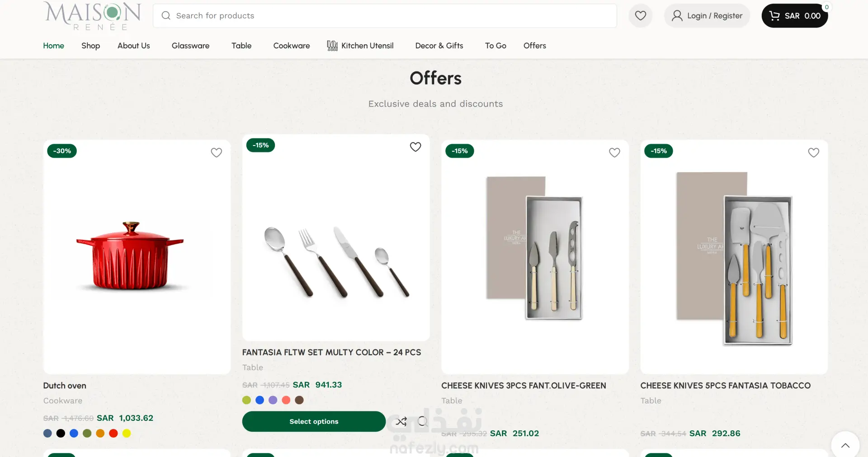Click the Maison Renée logo
Viewport: 868px width, 457px height.
point(93,16)
